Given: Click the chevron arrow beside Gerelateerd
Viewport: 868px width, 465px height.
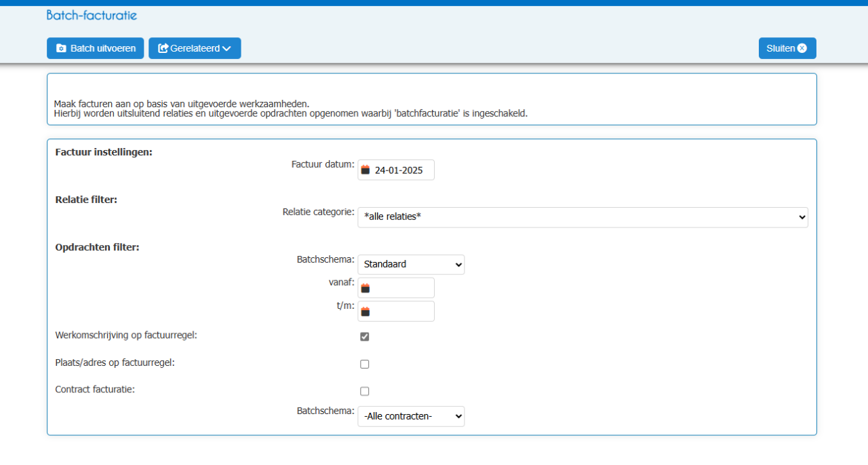Looking at the screenshot, I should pyautogui.click(x=226, y=49).
